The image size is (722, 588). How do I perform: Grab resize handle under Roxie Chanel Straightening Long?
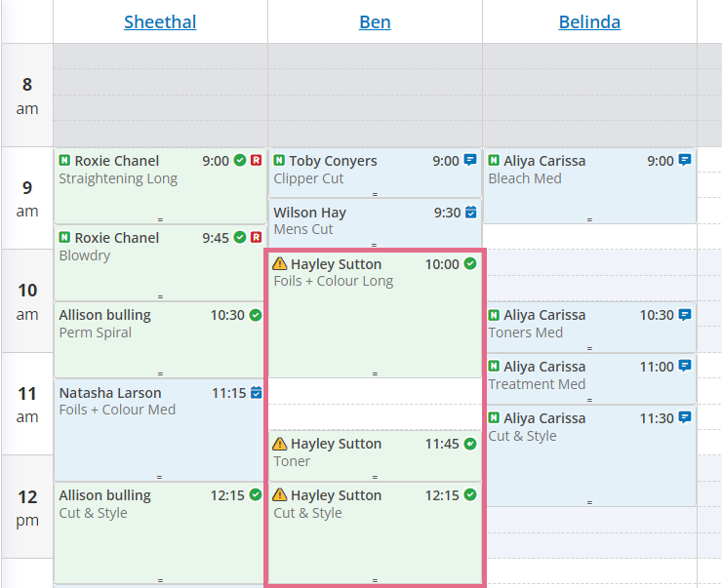tap(160, 220)
